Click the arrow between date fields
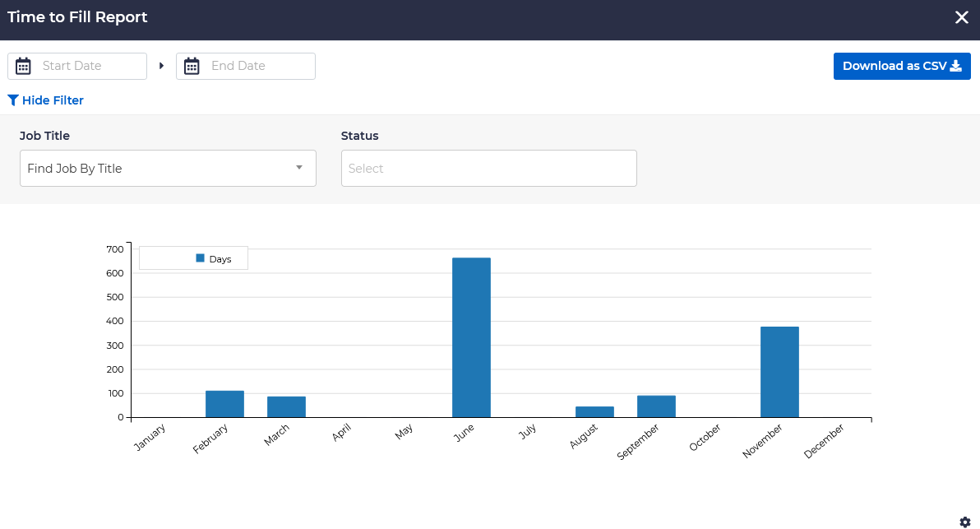980x529 pixels. tap(161, 66)
